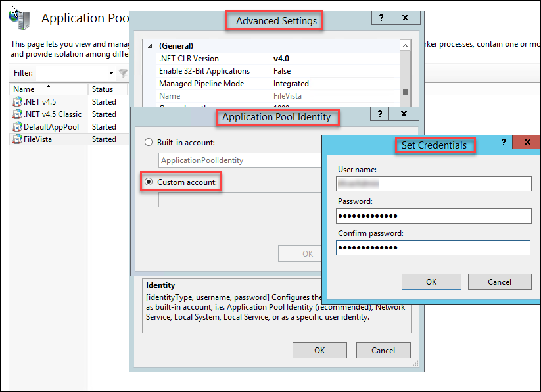The height and width of the screenshot is (392, 541).
Task: Click the filter funnel icon
Action: 123,73
